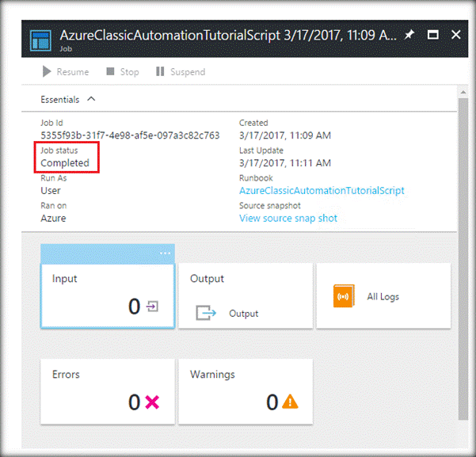
Task: Click the Job status field label
Action: (x=59, y=150)
